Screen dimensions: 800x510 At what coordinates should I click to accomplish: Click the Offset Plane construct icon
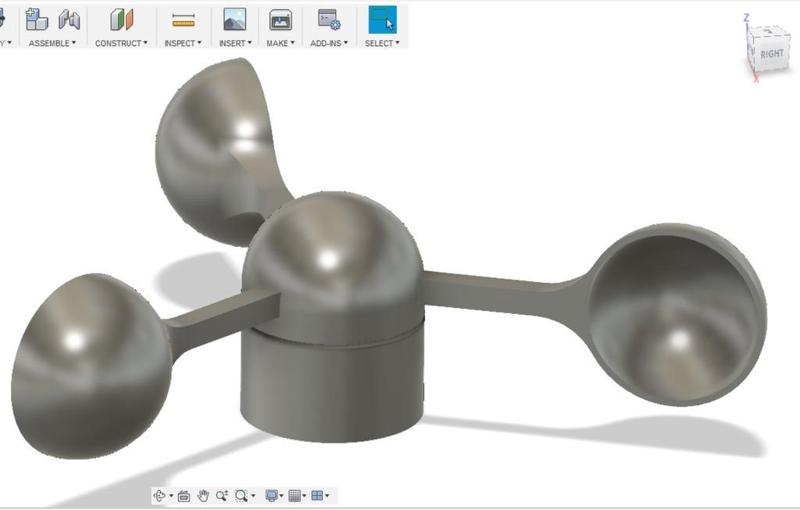pos(121,19)
